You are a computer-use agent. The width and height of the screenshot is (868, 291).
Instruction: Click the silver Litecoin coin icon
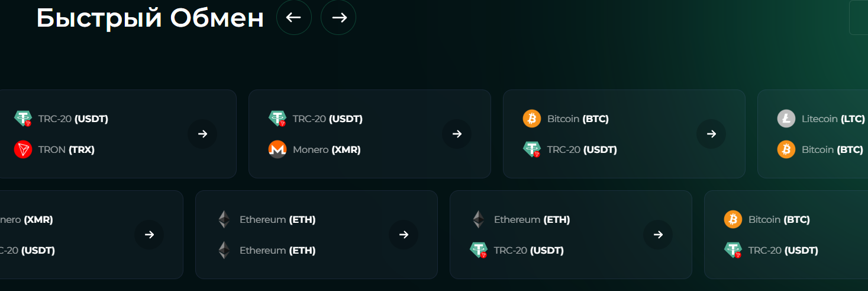[786, 119]
